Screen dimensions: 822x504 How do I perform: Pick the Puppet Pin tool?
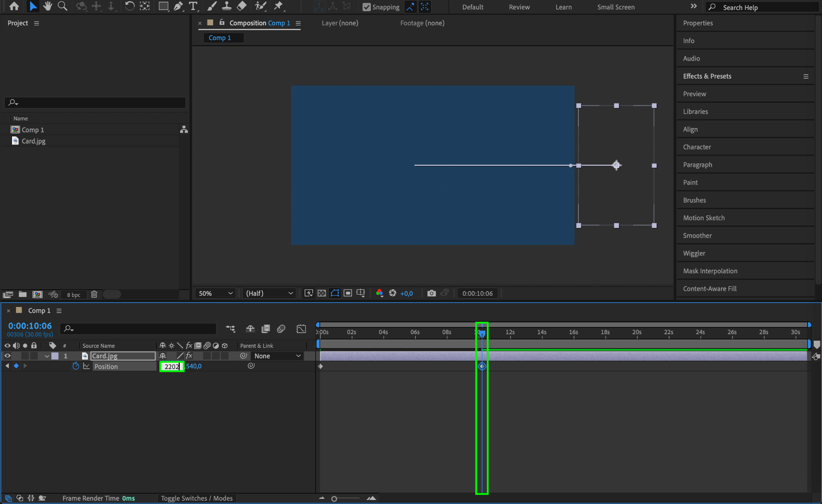(278, 6)
